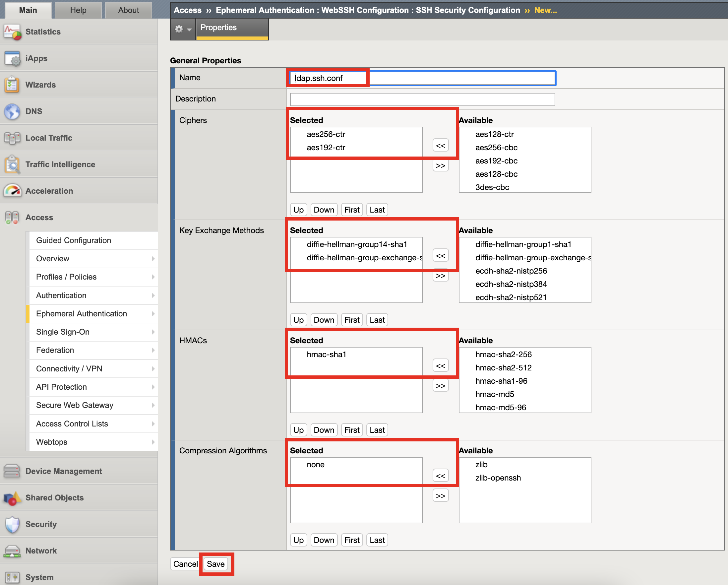Screen dimensions: 728x585
Task: Open the DNS globe icon
Action: pos(13,111)
